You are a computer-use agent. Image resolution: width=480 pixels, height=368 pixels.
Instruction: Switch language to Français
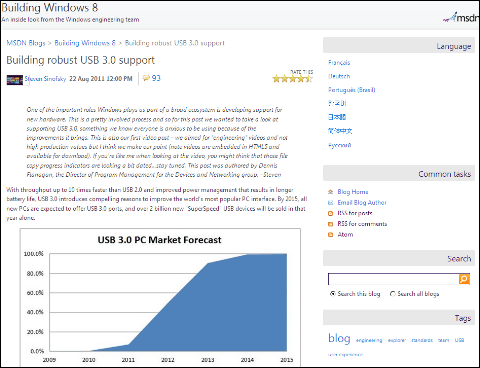click(x=339, y=62)
